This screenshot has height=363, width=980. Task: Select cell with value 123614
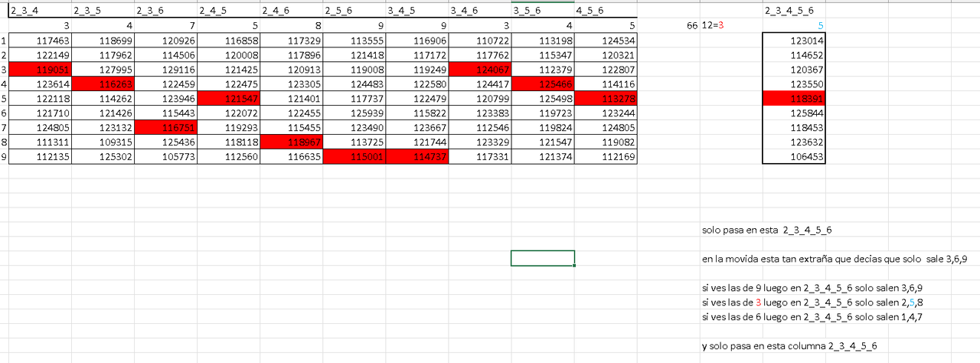(41, 83)
